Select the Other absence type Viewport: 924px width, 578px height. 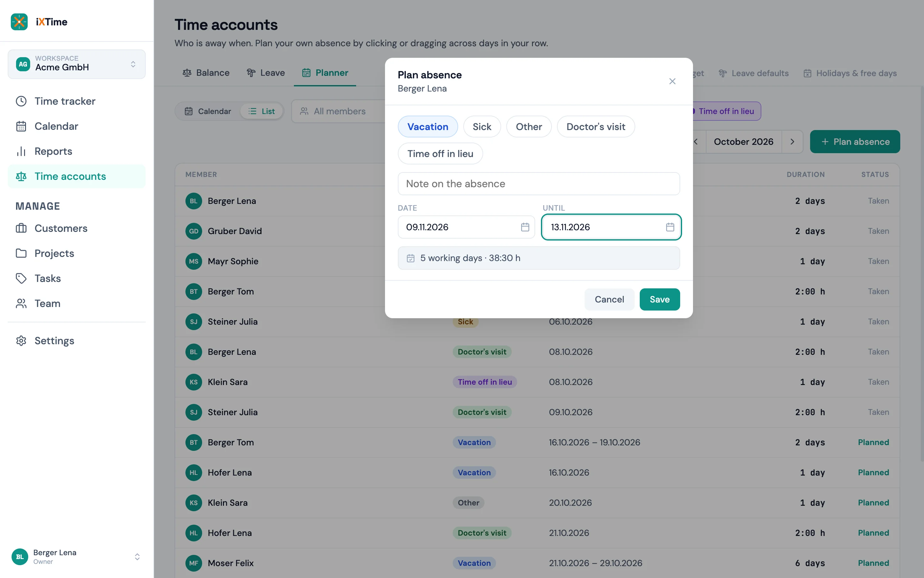click(x=529, y=127)
